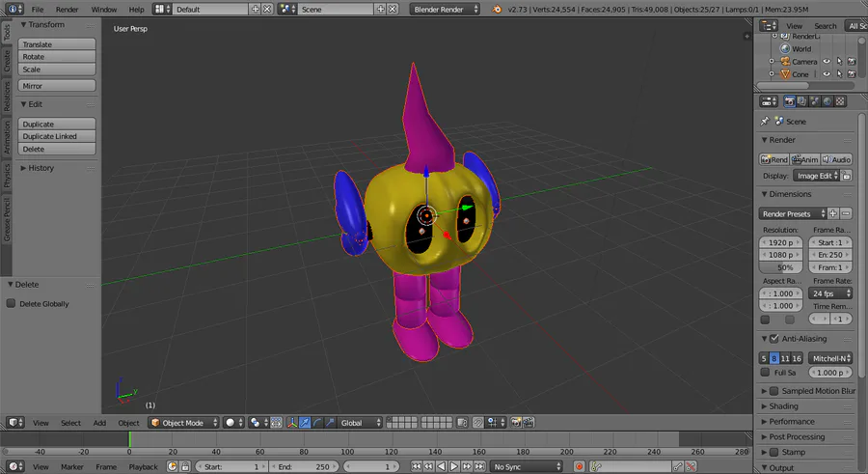The image size is (868, 474).
Task: Open the File menu
Action: pos(38,9)
